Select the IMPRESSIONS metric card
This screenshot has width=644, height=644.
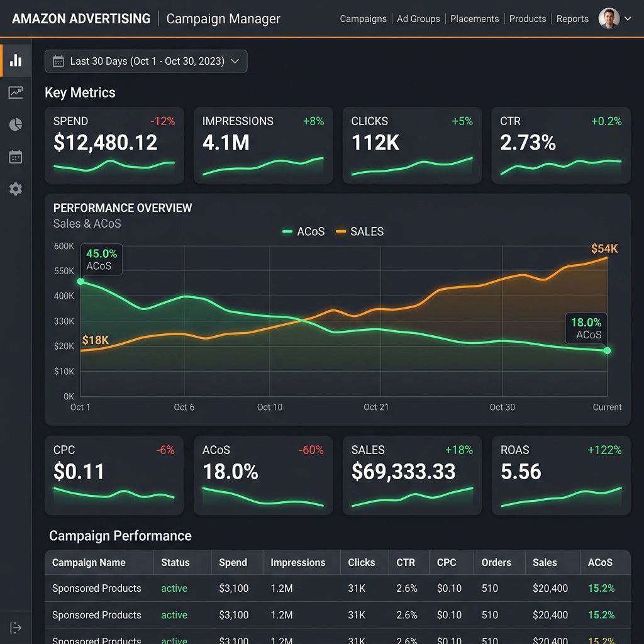coord(263,145)
